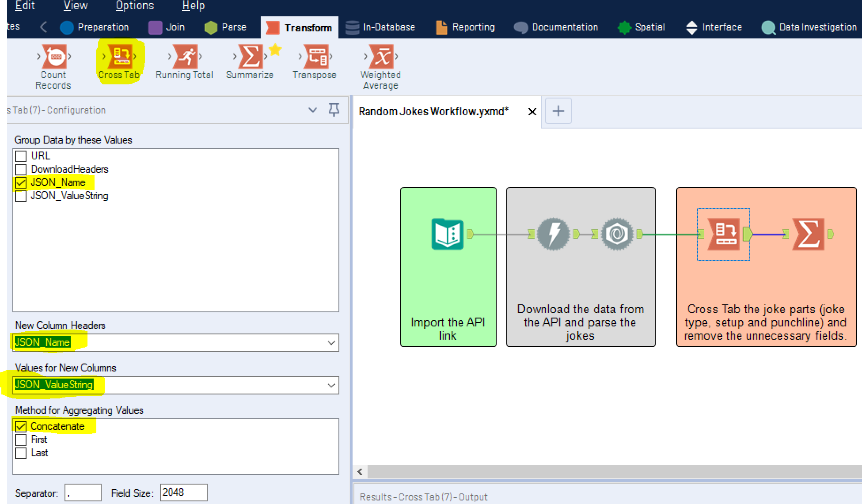Click the Running Total tool icon
The height and width of the screenshot is (504, 862).
pos(185,57)
